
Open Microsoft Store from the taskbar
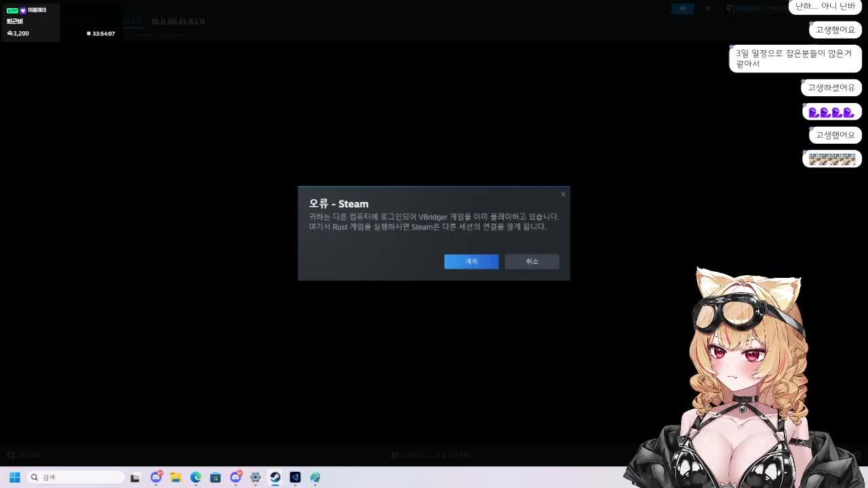tap(215, 477)
